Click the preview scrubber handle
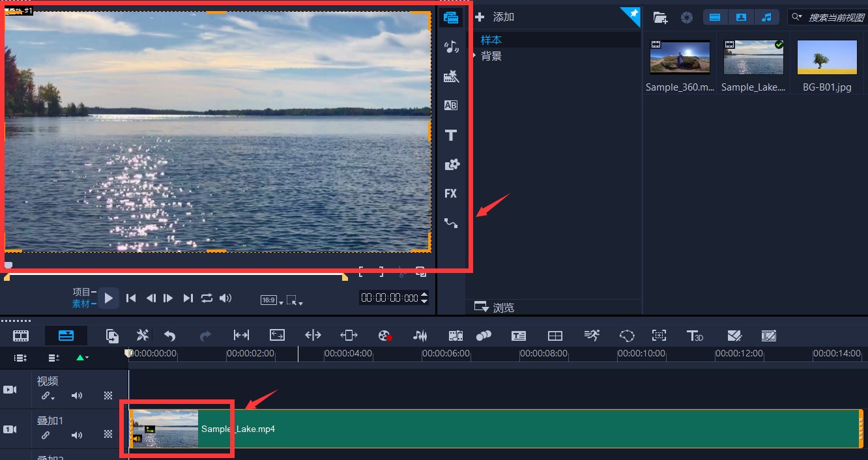The height and width of the screenshot is (460, 868). coord(8,265)
